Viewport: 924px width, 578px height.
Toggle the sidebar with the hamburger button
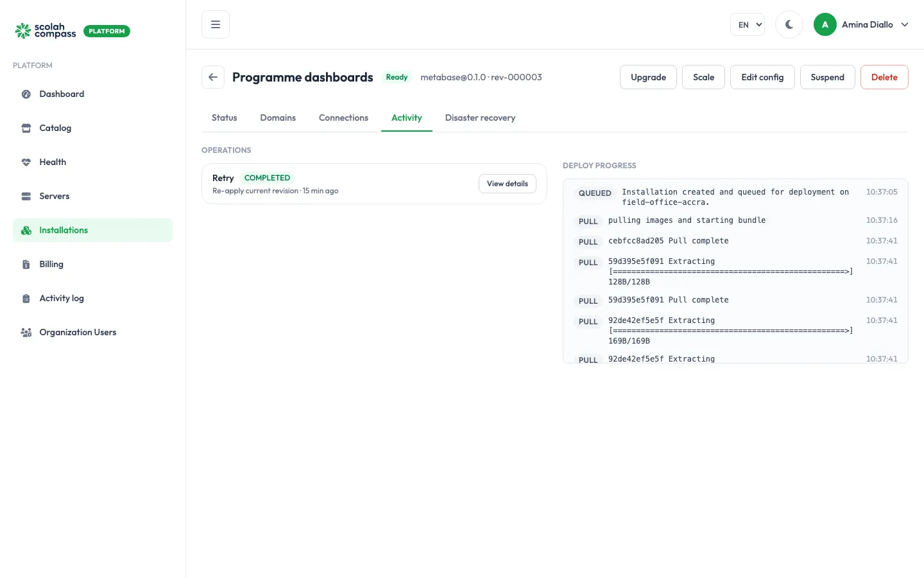(216, 24)
